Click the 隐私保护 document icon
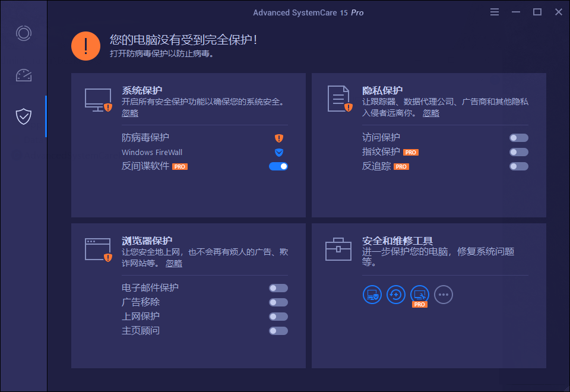570x392 pixels. coord(340,99)
